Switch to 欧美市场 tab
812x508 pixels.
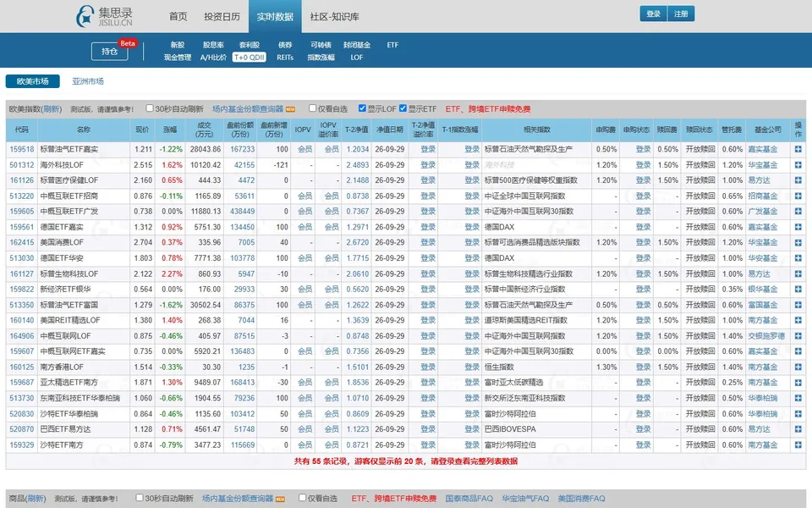pos(33,81)
